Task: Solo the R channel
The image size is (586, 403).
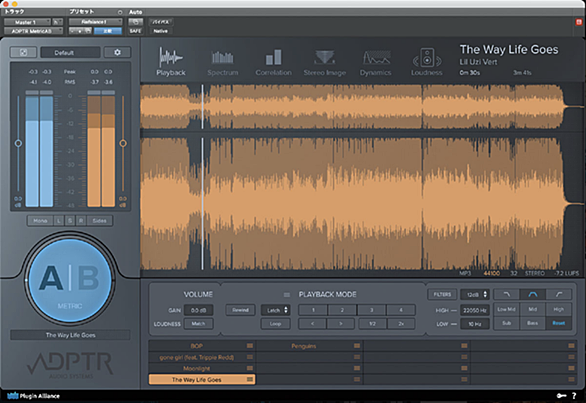Action: 81,221
